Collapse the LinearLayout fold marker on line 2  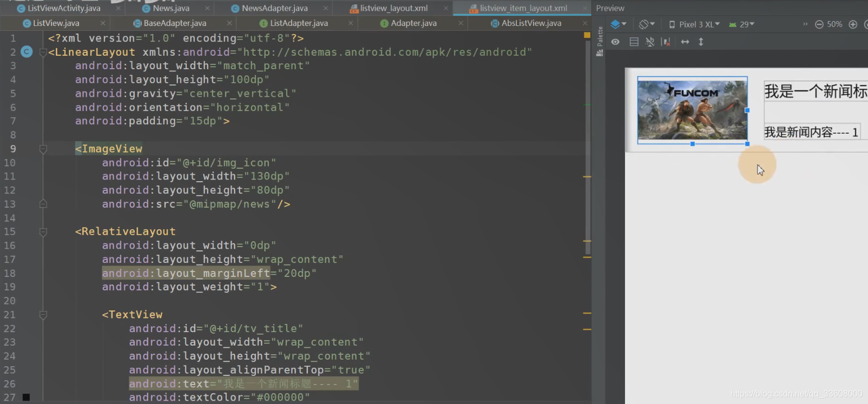[43, 52]
